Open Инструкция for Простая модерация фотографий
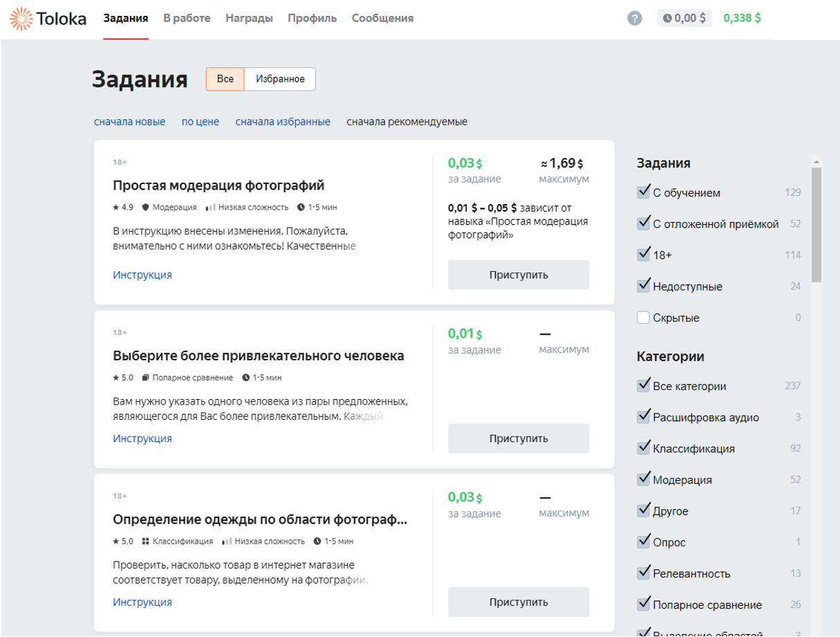 click(x=142, y=275)
